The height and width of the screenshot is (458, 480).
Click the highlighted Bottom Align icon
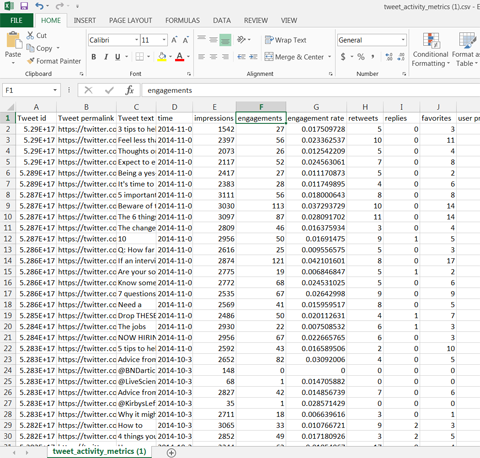[225, 40]
